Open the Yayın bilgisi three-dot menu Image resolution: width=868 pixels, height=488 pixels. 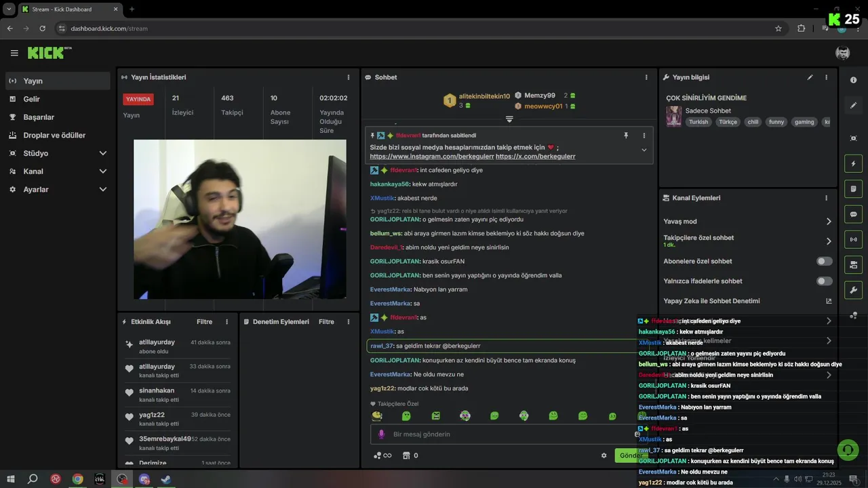[826, 77]
